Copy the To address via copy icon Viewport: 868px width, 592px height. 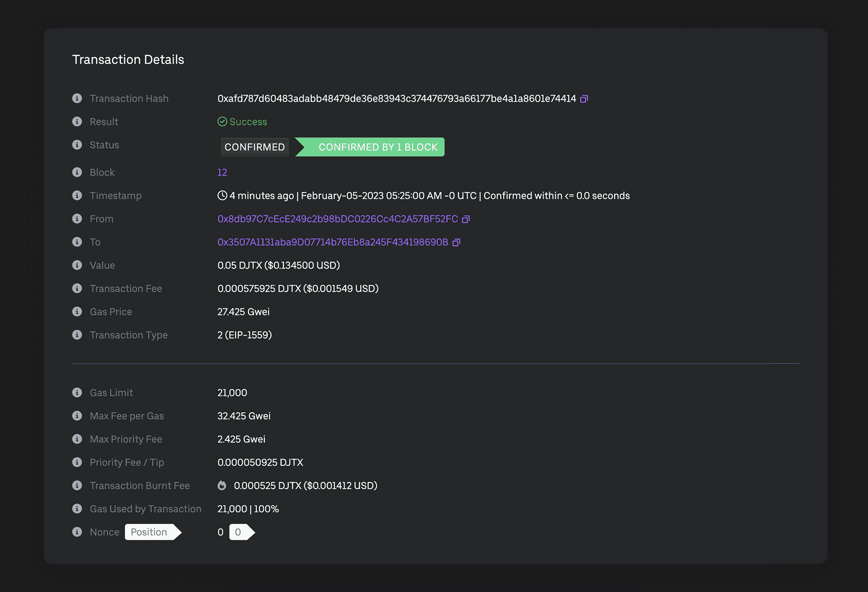[456, 242]
